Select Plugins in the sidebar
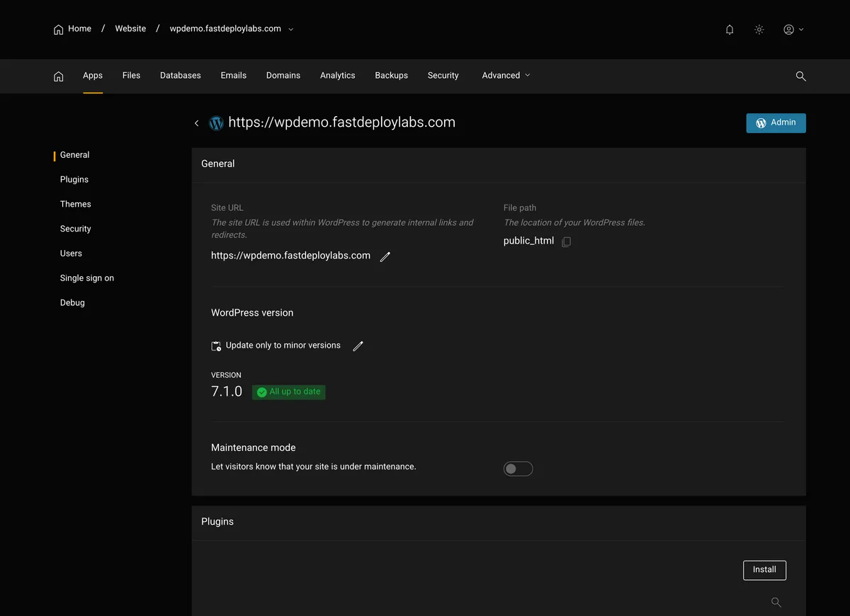 [74, 180]
